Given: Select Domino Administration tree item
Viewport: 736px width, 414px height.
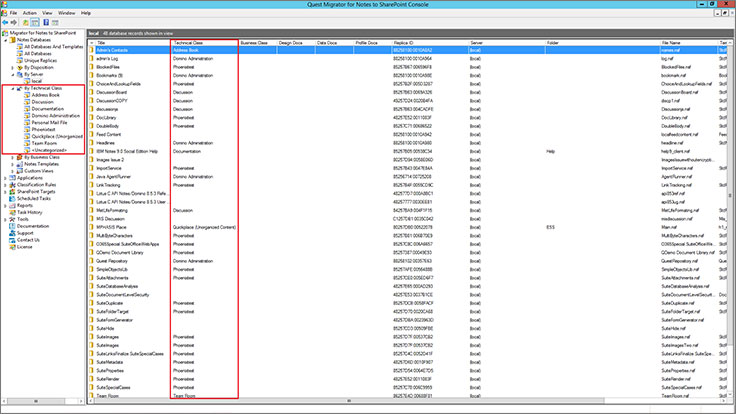Looking at the screenshot, I should coord(55,116).
